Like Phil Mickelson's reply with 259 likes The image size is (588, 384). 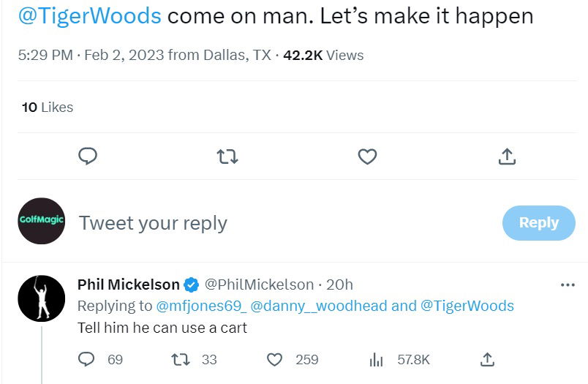pos(274,359)
